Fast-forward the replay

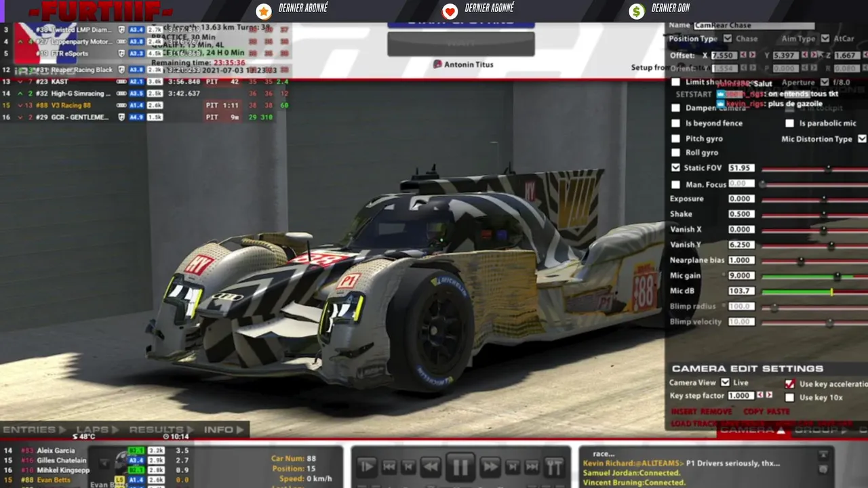coord(490,466)
